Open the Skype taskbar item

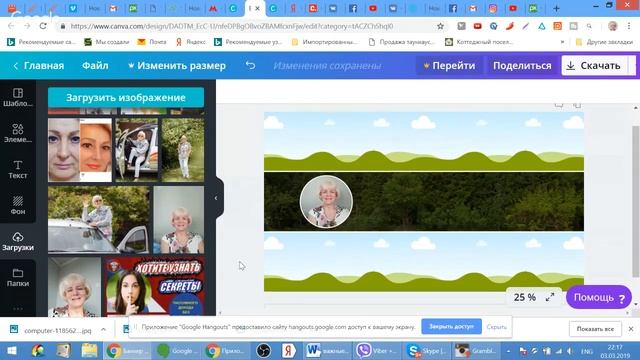(427, 351)
